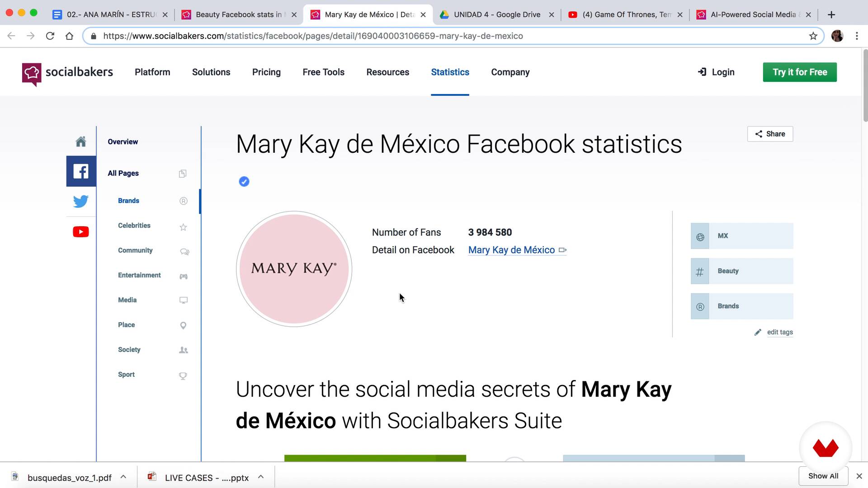Screen dimensions: 868x488
Task: Reload the page
Action: point(50,36)
